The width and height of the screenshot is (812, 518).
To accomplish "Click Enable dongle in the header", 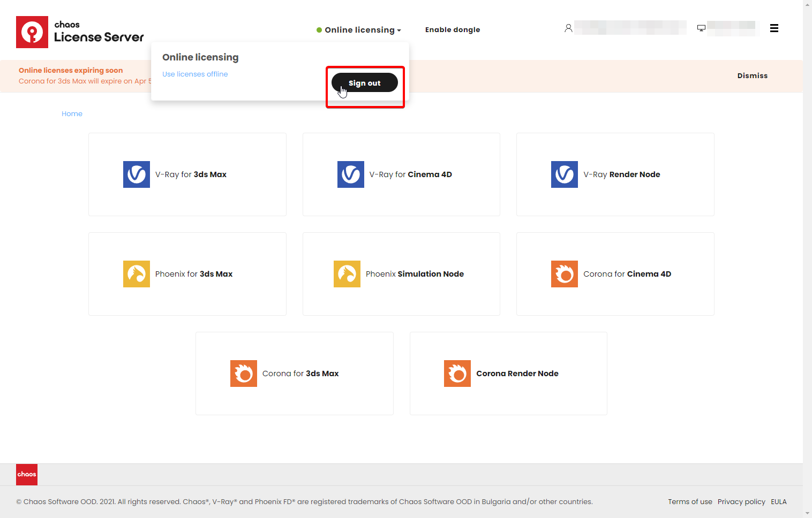I will (453, 30).
